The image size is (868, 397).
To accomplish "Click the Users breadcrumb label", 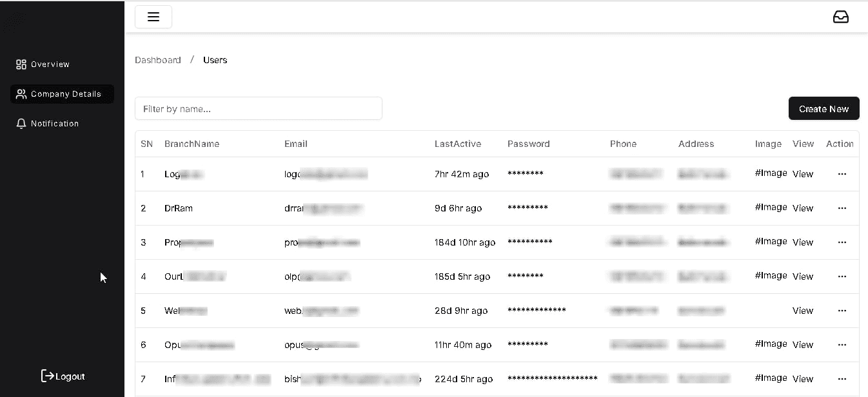I will coord(215,59).
